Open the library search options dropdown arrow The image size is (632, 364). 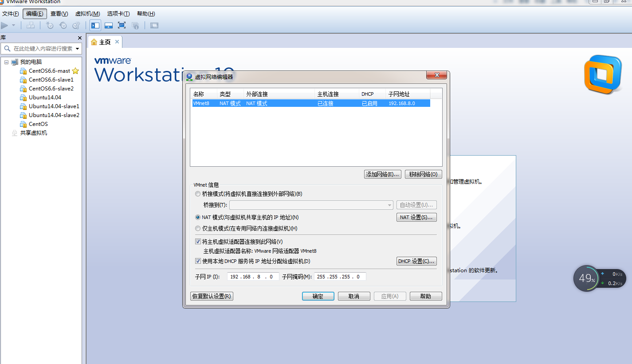tap(78, 48)
